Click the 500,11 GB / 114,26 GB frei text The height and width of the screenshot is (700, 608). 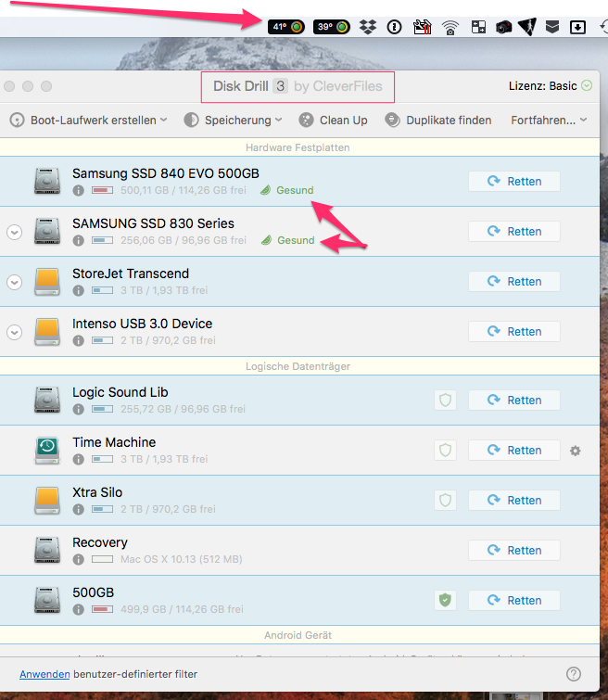tap(184, 191)
